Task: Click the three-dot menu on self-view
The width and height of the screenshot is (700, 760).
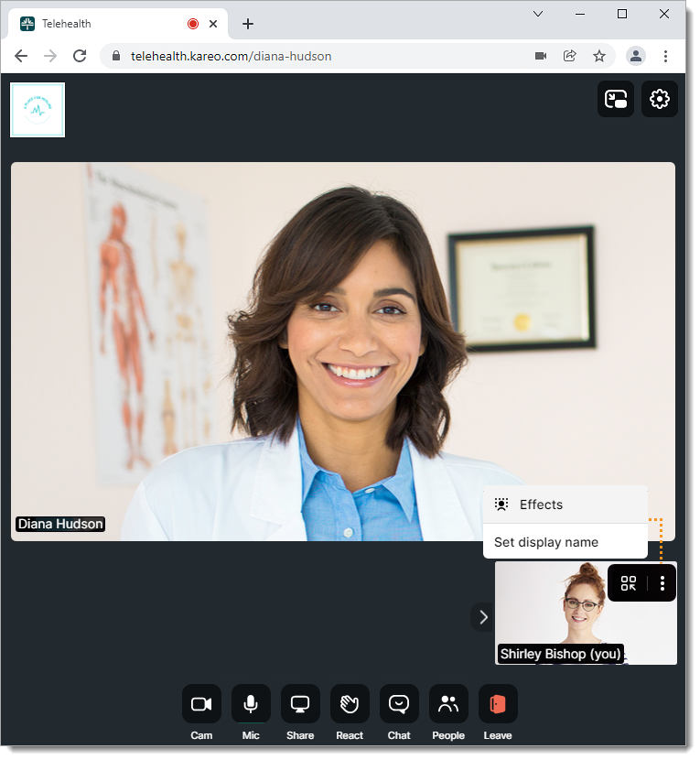Action: coord(662,583)
